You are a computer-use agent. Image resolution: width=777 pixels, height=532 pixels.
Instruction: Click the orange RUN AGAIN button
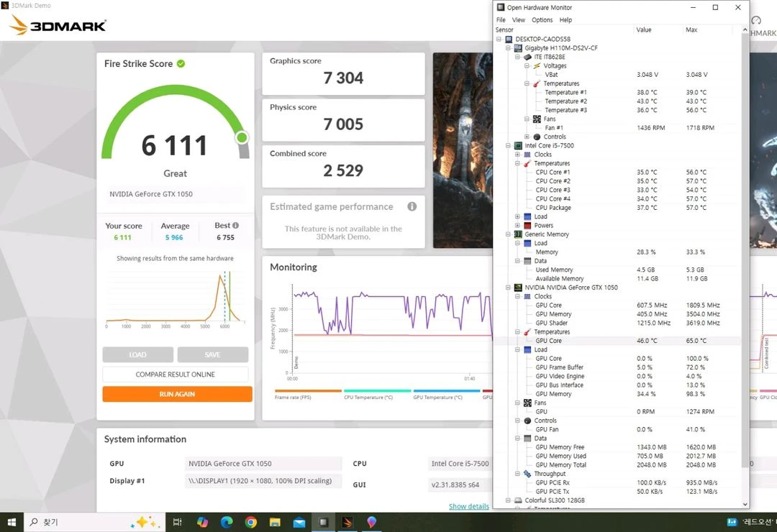coord(178,394)
